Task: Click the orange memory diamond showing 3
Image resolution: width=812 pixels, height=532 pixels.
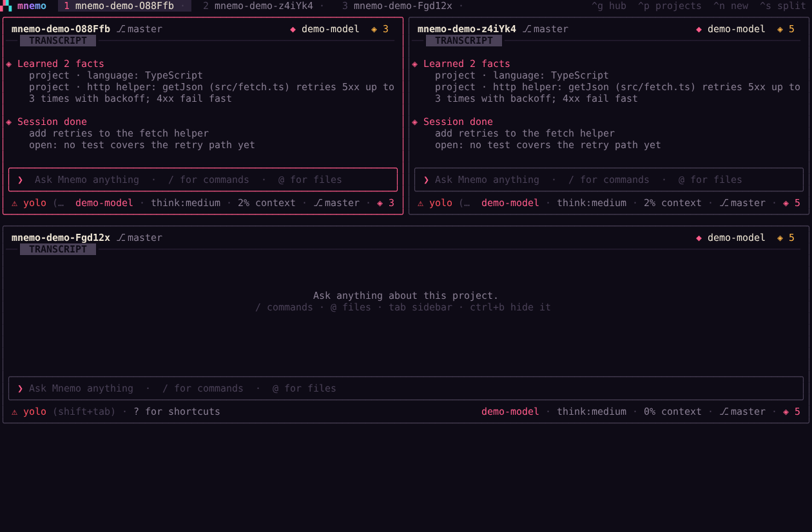Action: 374,29
